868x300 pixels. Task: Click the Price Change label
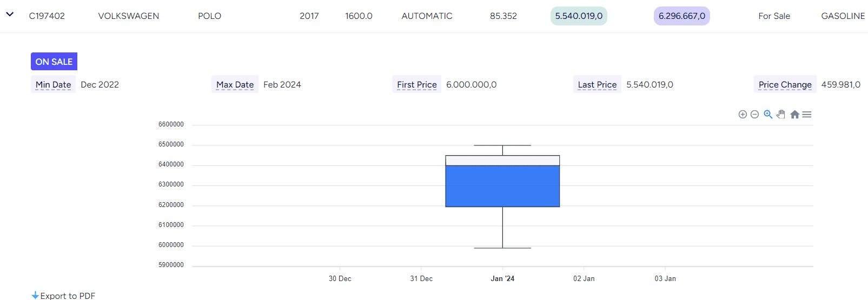click(785, 84)
